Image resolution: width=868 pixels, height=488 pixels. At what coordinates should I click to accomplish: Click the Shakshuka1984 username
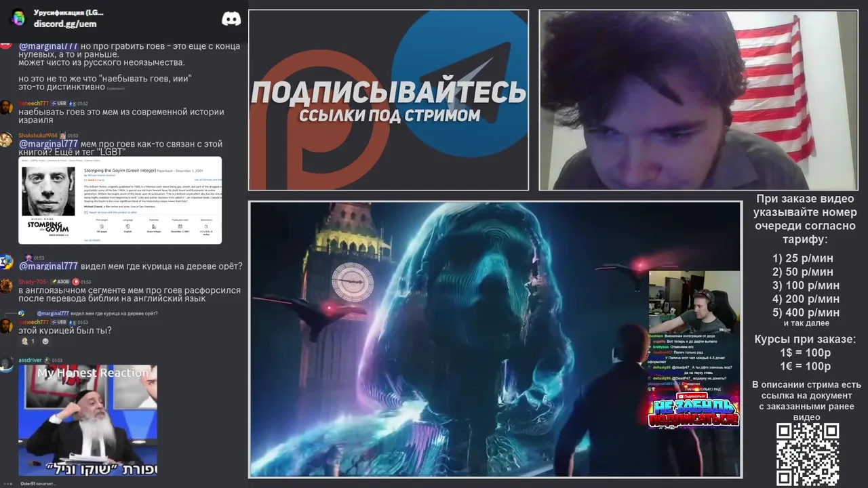click(x=38, y=136)
